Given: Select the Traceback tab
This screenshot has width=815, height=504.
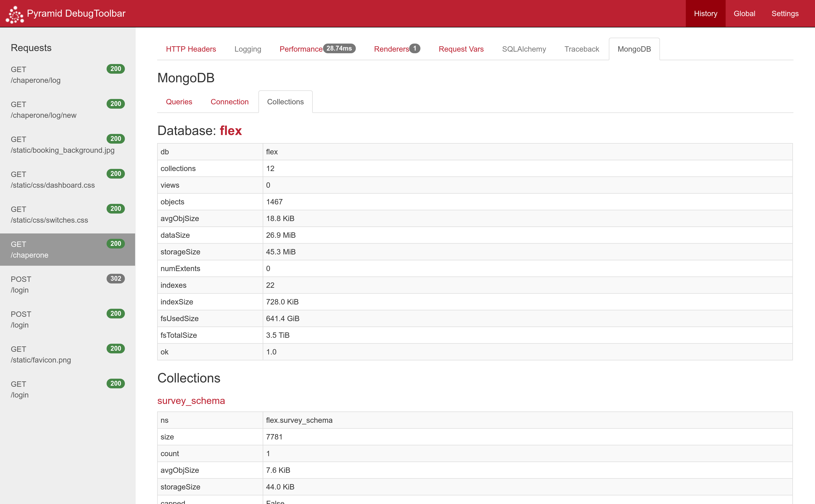Looking at the screenshot, I should pyautogui.click(x=581, y=49).
